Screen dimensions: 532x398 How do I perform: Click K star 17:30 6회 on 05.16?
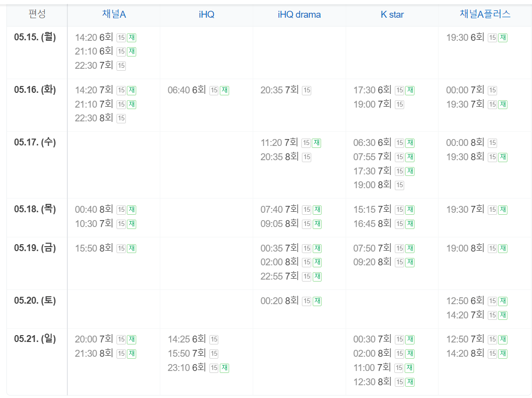[x=372, y=90]
